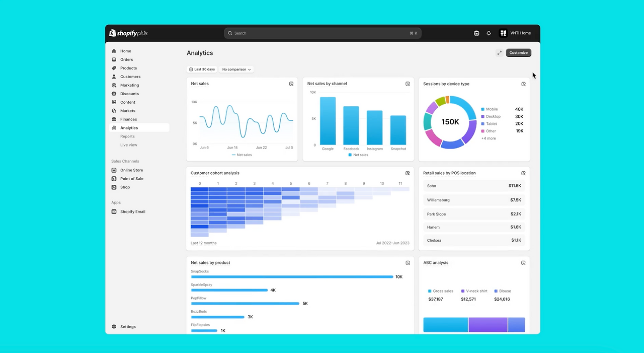The height and width of the screenshot is (353, 644).
Task: Click the Snapchat bar in the channel chart
Action: 398,130
